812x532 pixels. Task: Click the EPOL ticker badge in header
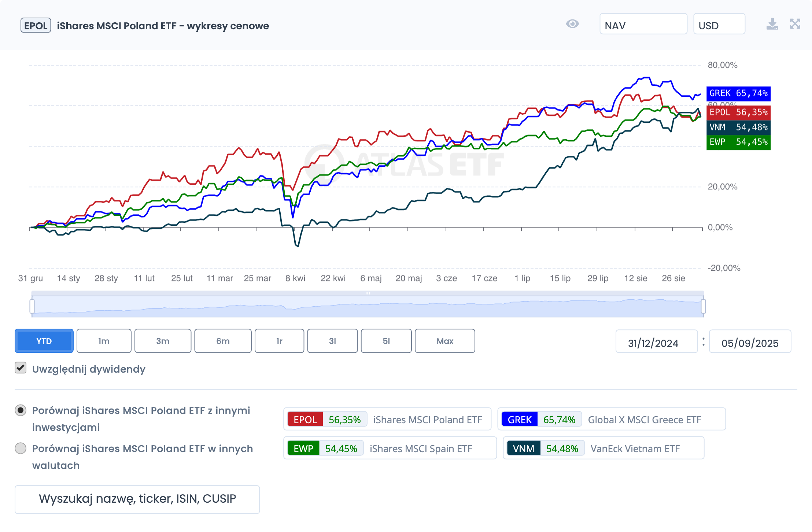pyautogui.click(x=36, y=26)
